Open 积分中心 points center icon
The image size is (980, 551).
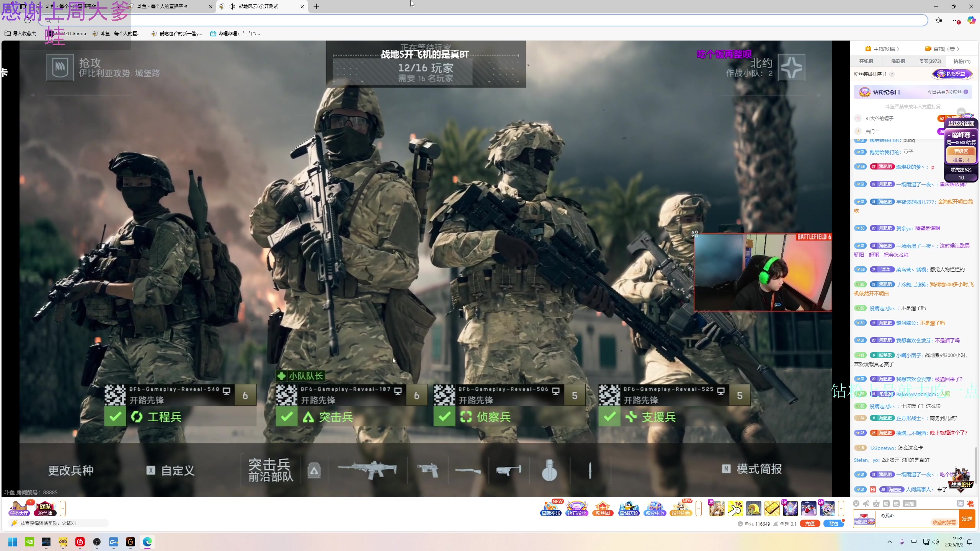pyautogui.click(x=655, y=509)
